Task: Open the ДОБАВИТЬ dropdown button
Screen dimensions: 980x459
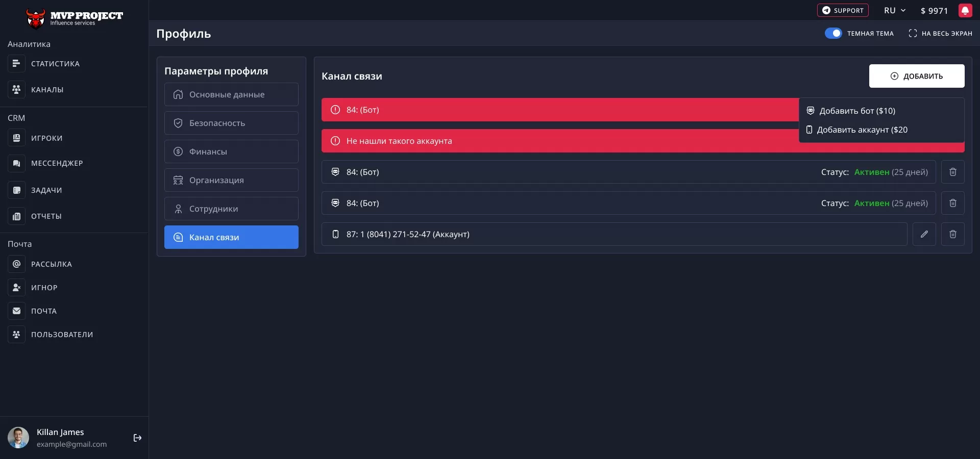Action: (x=916, y=76)
